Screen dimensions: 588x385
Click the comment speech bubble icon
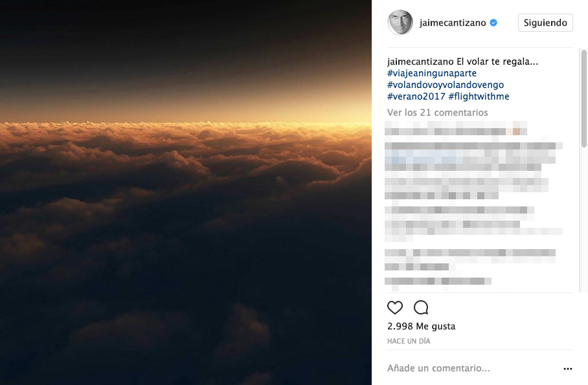coord(421,307)
